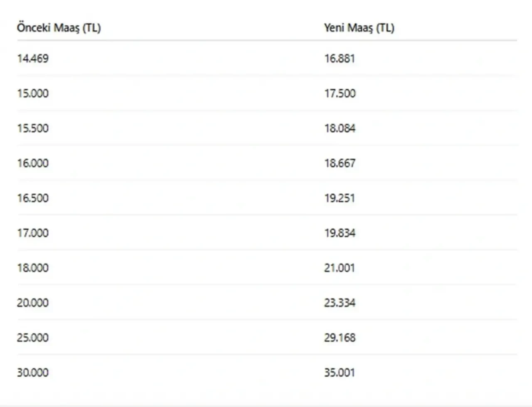Click the "Yeni Maaş (TL)" column header
This screenshot has height=407, width=532.
click(x=359, y=28)
